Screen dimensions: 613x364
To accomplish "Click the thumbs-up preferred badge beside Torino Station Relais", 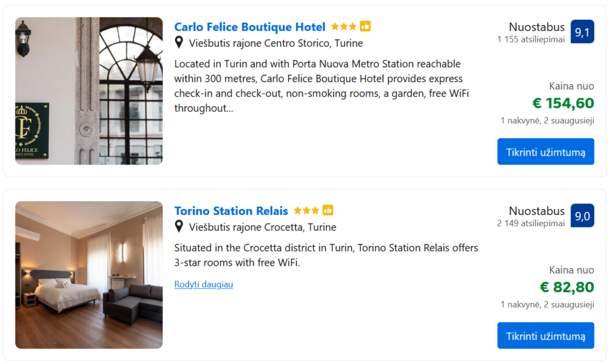I will click(328, 211).
